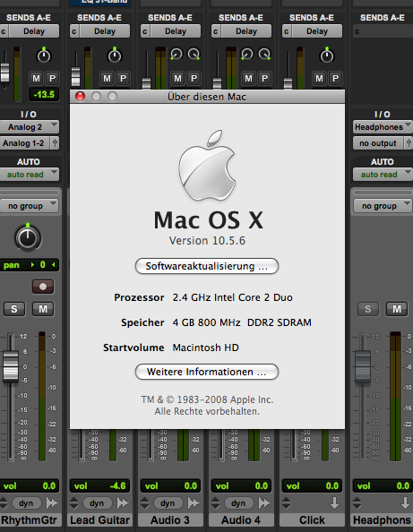Click the Headphons main volume fader
This screenshot has height=532, width=413.
(x=363, y=366)
